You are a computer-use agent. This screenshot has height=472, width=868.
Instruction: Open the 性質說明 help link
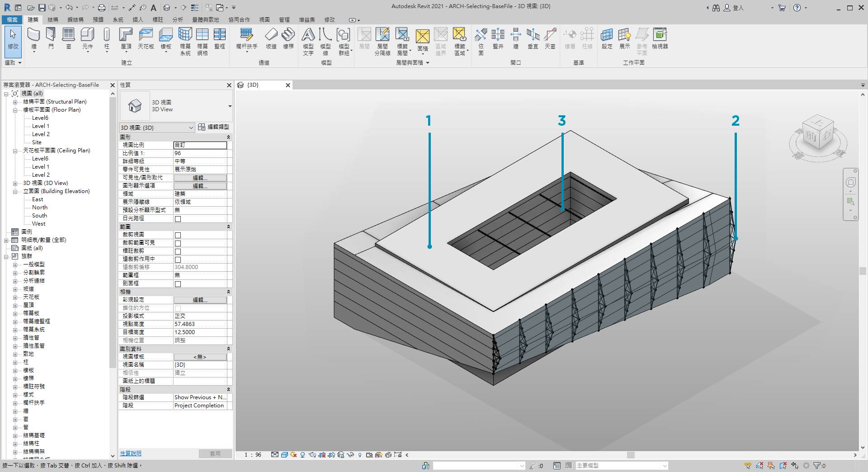[x=131, y=453]
